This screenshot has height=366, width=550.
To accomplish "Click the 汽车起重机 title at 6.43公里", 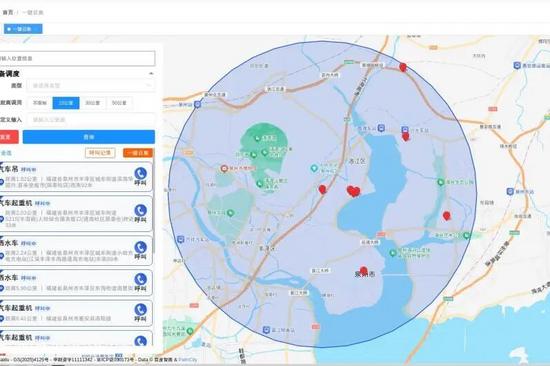I will pos(16,308).
